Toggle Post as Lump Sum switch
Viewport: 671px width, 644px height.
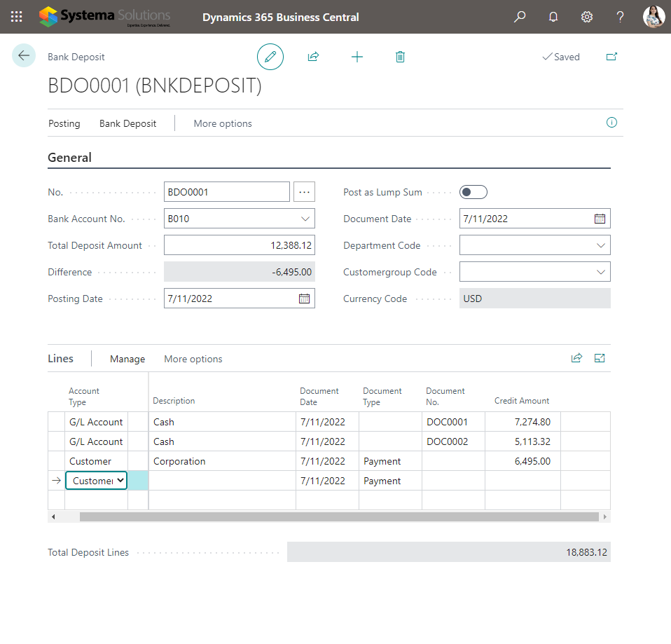[x=473, y=192]
